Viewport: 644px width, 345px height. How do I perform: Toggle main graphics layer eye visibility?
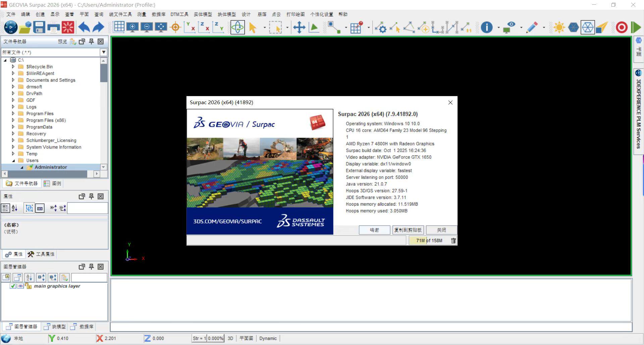click(20, 286)
